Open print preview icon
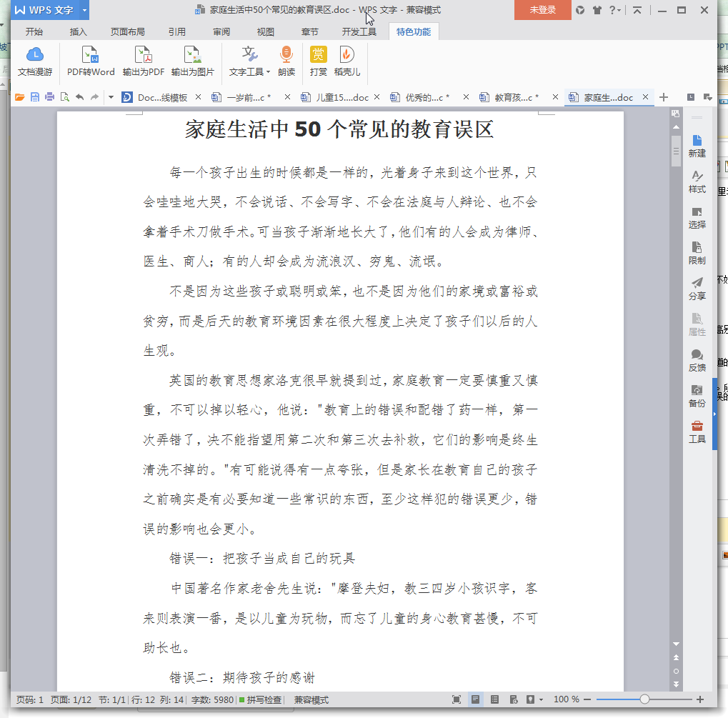The height and width of the screenshot is (718, 728). click(x=64, y=97)
